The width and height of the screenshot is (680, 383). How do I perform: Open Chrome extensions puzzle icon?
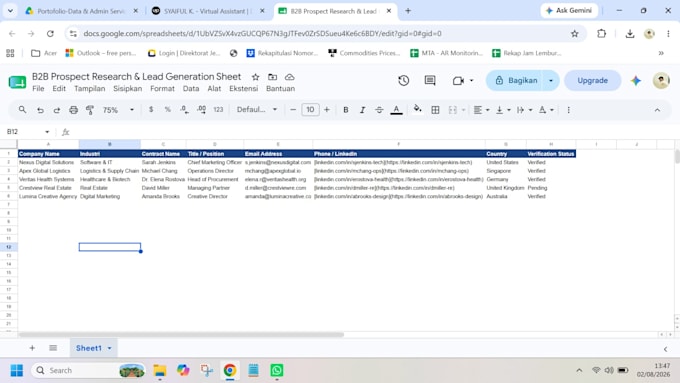click(x=602, y=33)
